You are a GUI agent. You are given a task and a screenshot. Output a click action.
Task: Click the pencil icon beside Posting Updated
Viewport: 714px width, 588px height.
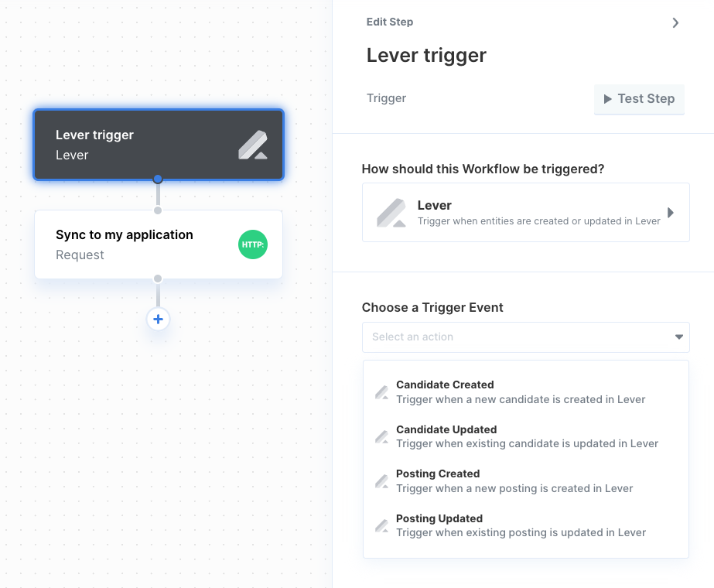point(381,525)
